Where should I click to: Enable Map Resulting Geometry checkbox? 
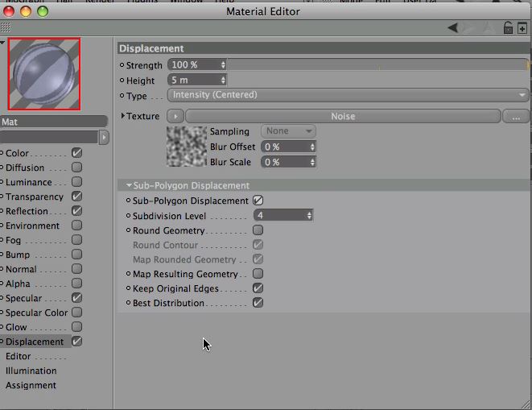[x=258, y=273]
